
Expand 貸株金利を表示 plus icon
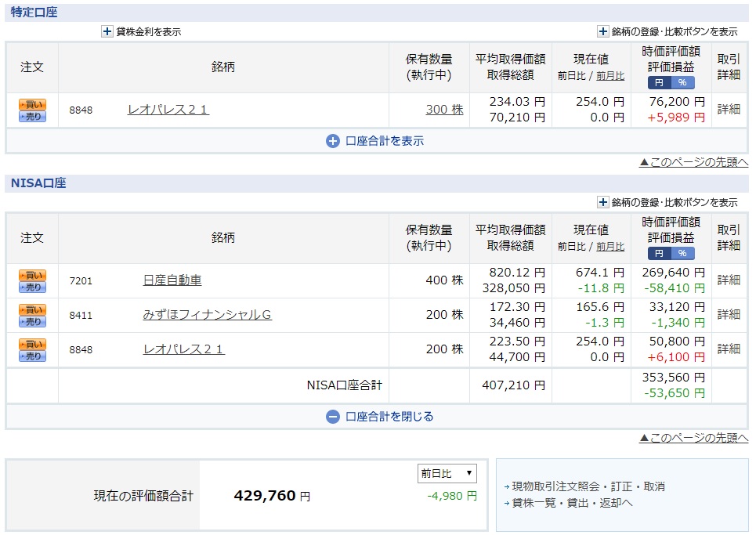click(107, 32)
